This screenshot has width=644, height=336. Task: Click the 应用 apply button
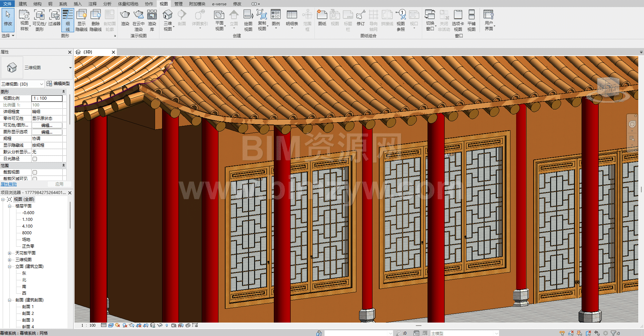[x=59, y=184]
